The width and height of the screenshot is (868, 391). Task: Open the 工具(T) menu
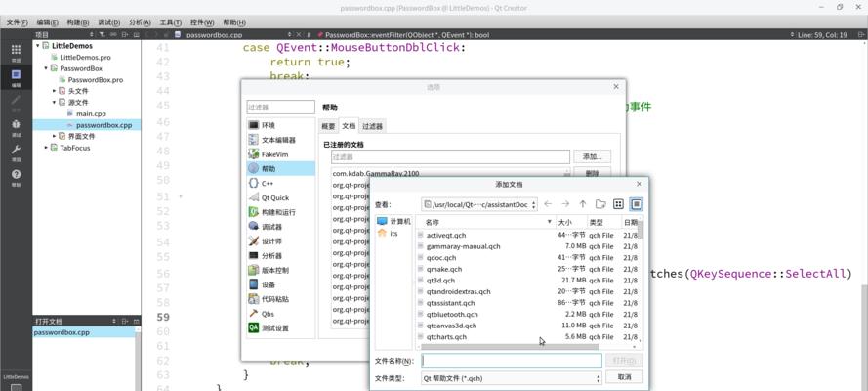171,22
